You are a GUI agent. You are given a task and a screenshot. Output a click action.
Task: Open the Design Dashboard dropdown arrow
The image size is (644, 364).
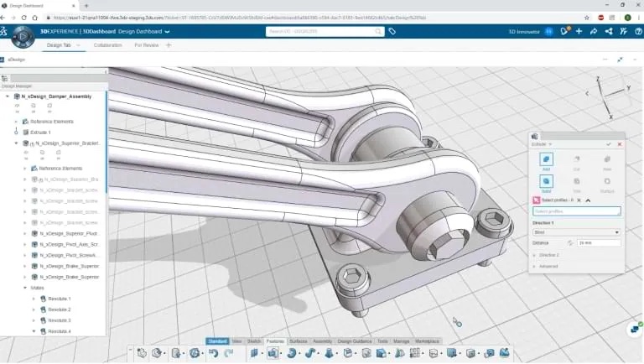click(x=167, y=32)
